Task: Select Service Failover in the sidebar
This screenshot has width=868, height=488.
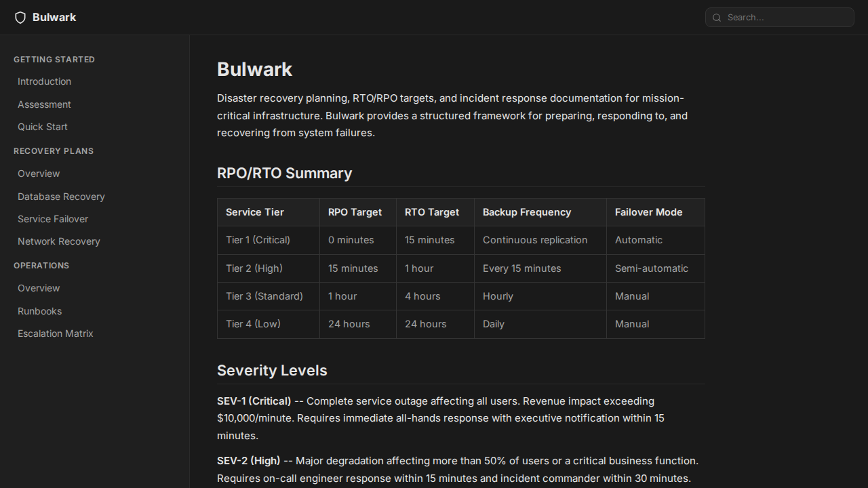Action: [52, 219]
